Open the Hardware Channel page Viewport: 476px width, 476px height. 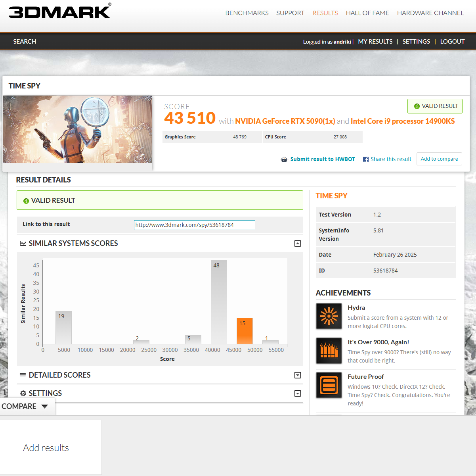pyautogui.click(x=430, y=13)
